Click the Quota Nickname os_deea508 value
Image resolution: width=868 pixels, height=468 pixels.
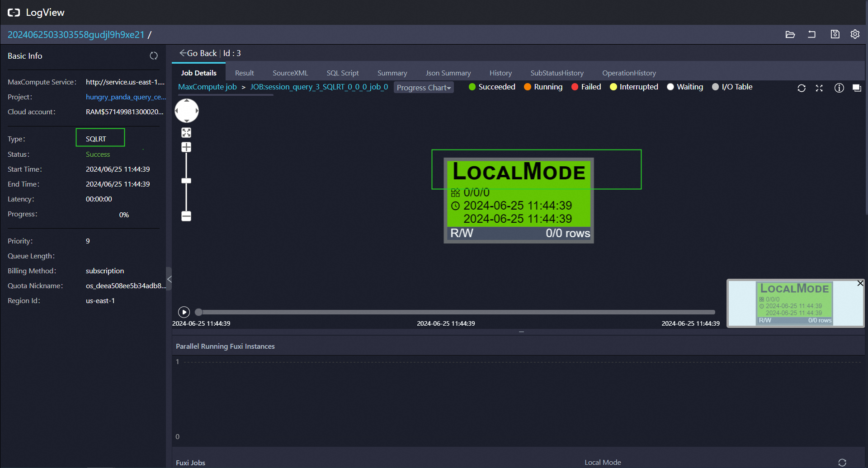[126, 285]
